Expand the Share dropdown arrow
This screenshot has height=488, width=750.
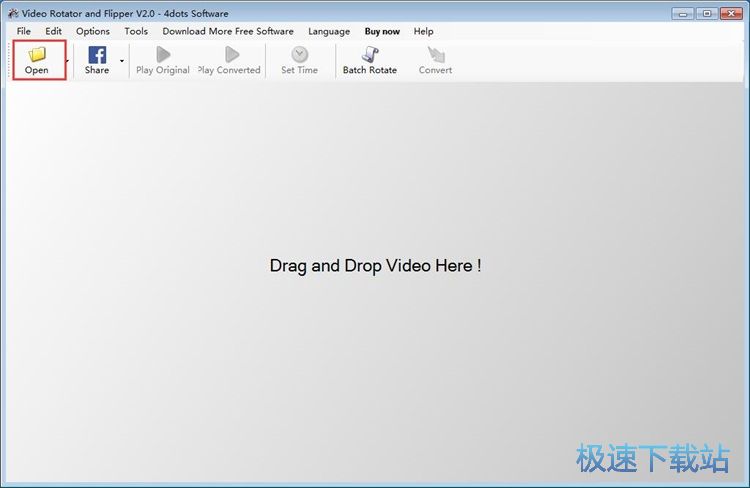[x=122, y=61]
